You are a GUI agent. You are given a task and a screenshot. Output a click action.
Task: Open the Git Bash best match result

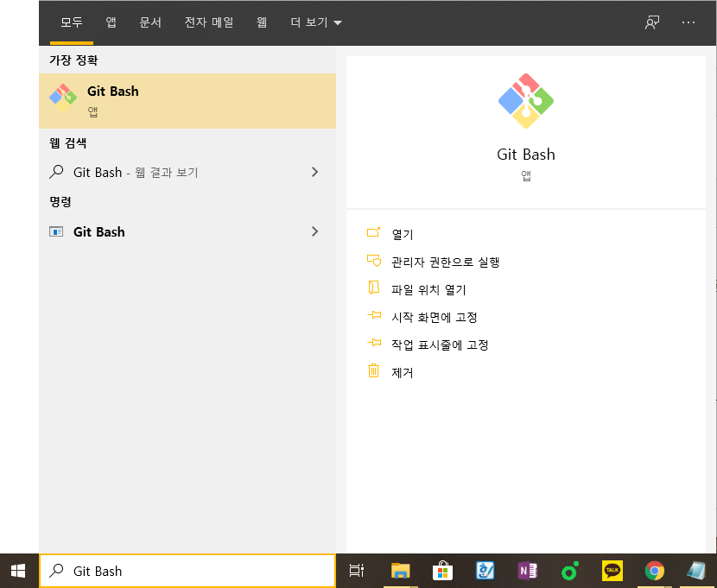[187, 100]
